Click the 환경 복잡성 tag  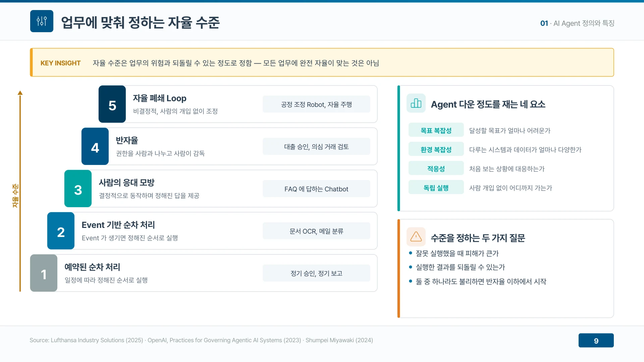pyautogui.click(x=436, y=149)
